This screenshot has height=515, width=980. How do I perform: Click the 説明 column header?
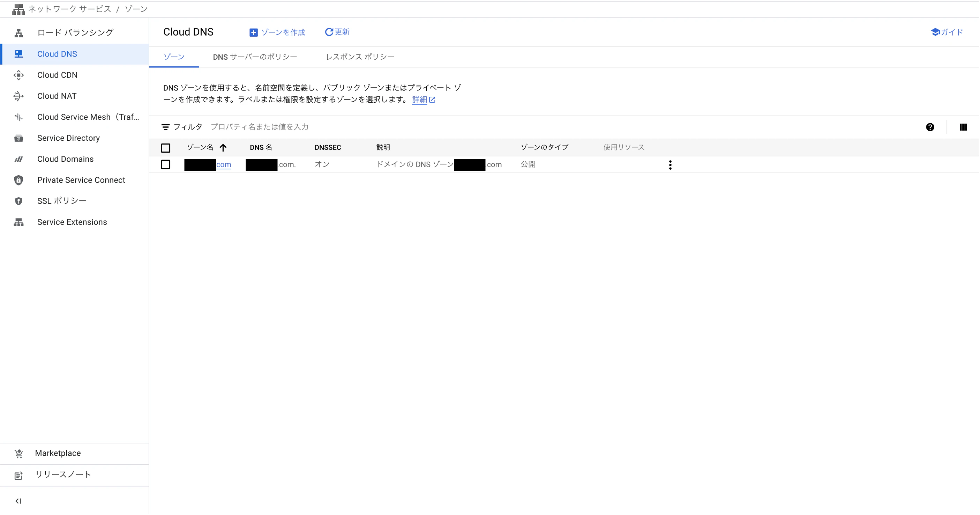tap(383, 147)
